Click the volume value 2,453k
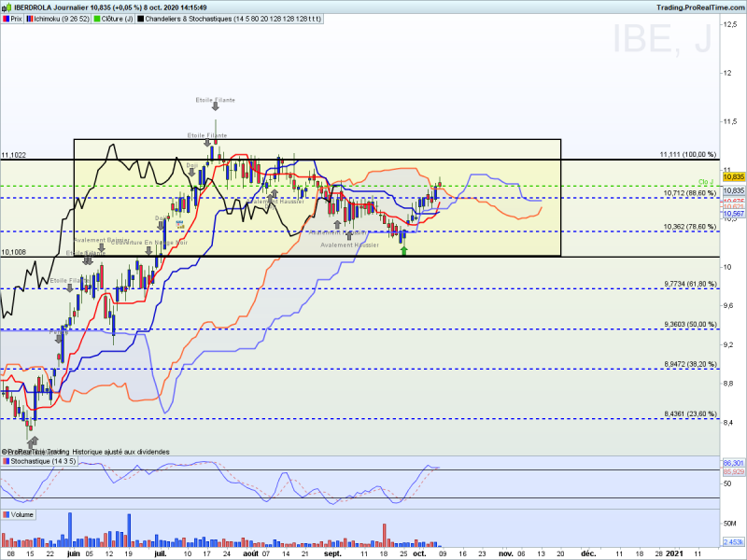This screenshot has height=560, width=747. pyautogui.click(x=734, y=542)
